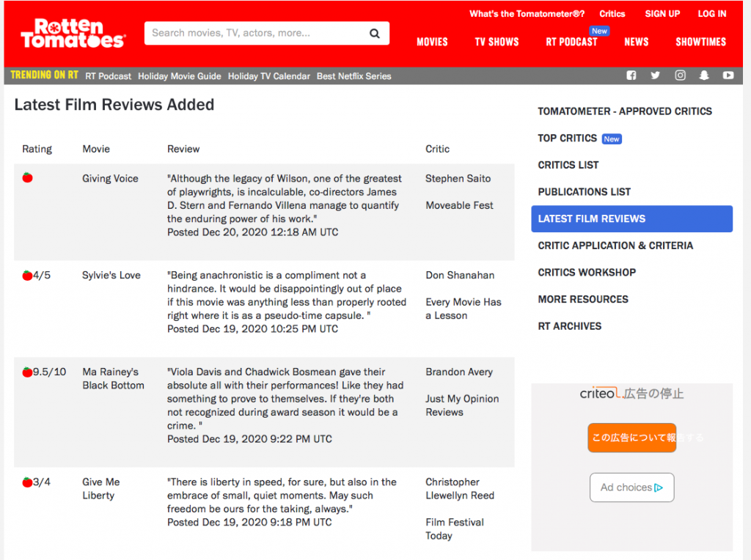Click the fresh tomato icon for Giving Voice
The image size is (751, 560).
[27, 177]
